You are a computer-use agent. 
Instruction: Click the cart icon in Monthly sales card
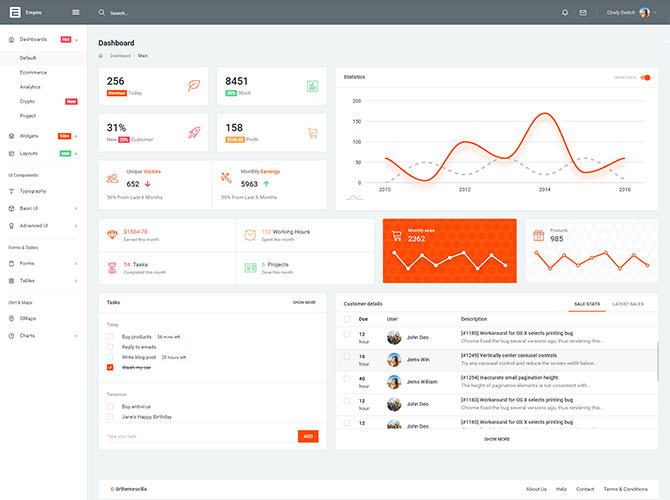coord(397,235)
